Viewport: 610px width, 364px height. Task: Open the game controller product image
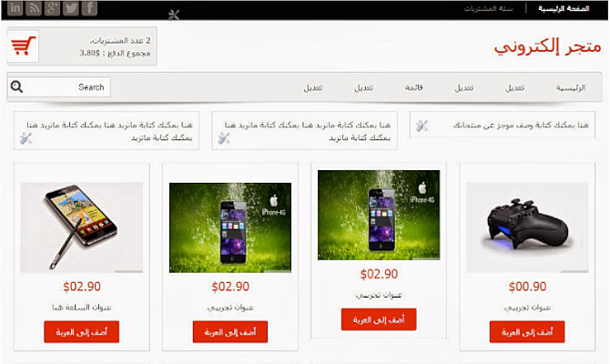coord(527,227)
